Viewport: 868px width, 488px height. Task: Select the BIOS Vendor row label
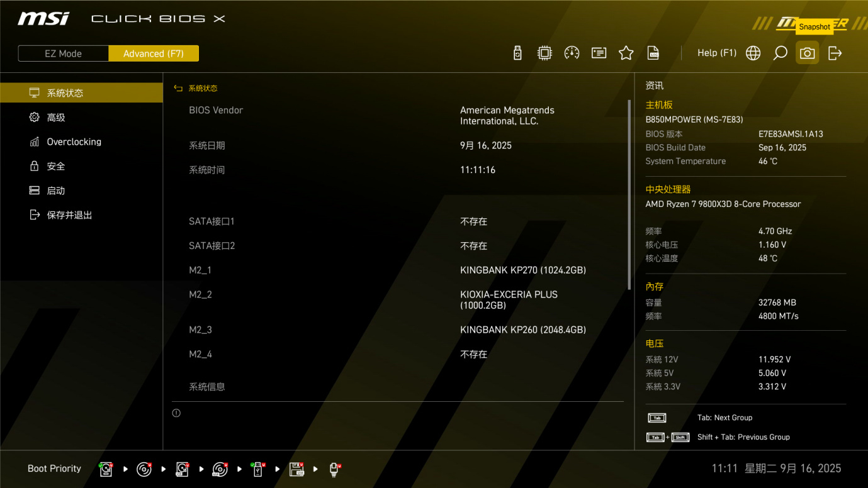pyautogui.click(x=216, y=110)
